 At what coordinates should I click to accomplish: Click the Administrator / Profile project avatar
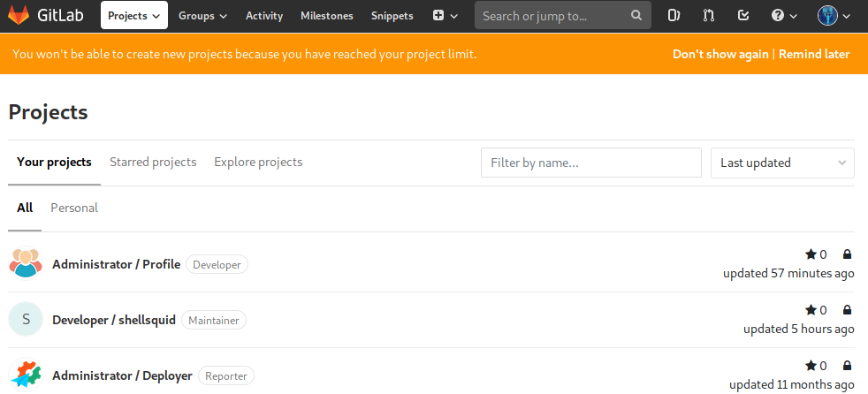pos(26,263)
